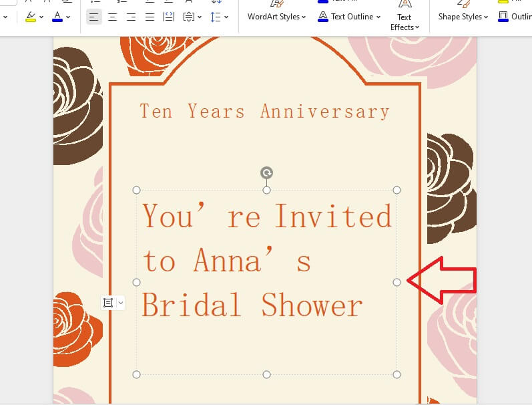
Task: Click the rotation handle above the text box
Action: point(267,172)
